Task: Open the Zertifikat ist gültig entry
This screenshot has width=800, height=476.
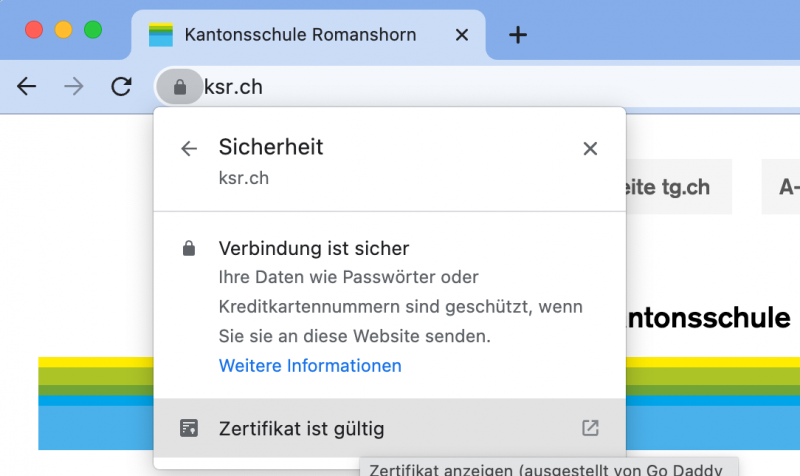Action: click(x=301, y=429)
